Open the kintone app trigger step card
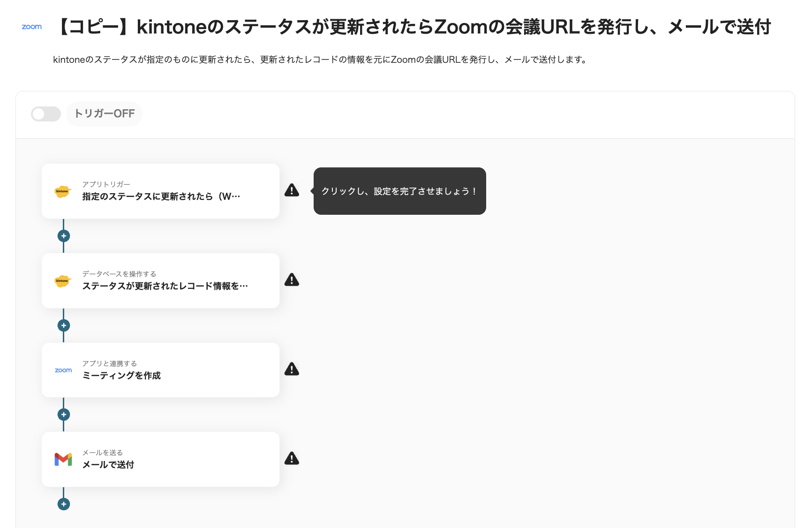This screenshot has width=812, height=528. point(161,191)
